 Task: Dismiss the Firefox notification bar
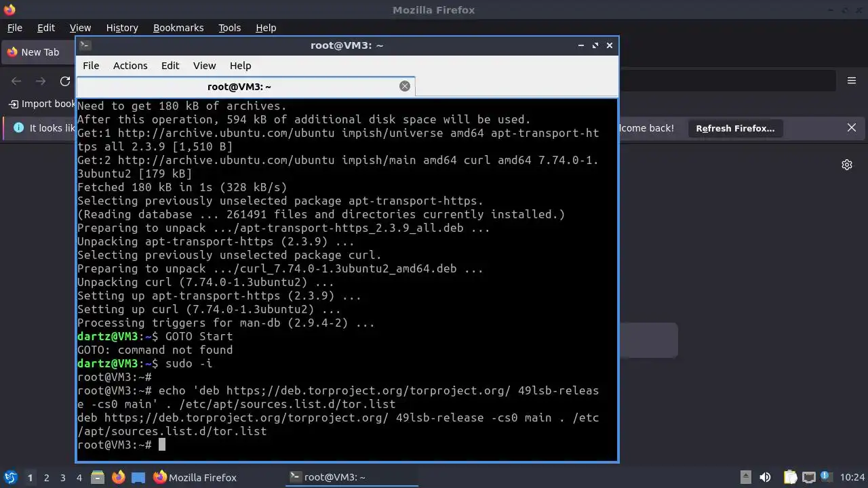[x=852, y=127]
